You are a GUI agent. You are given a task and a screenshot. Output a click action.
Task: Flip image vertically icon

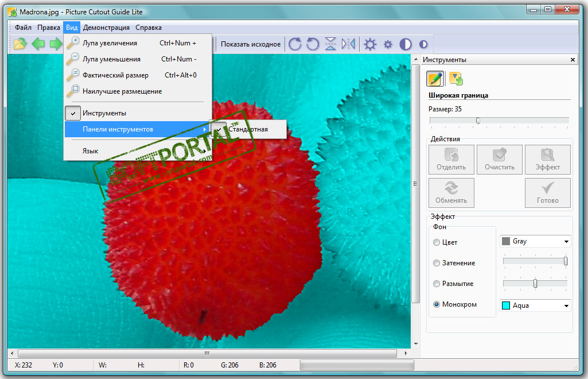[330, 44]
